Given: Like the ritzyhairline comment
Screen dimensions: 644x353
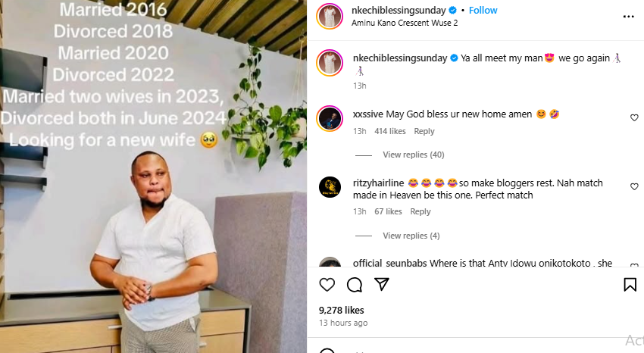Looking at the screenshot, I should pos(634,186).
